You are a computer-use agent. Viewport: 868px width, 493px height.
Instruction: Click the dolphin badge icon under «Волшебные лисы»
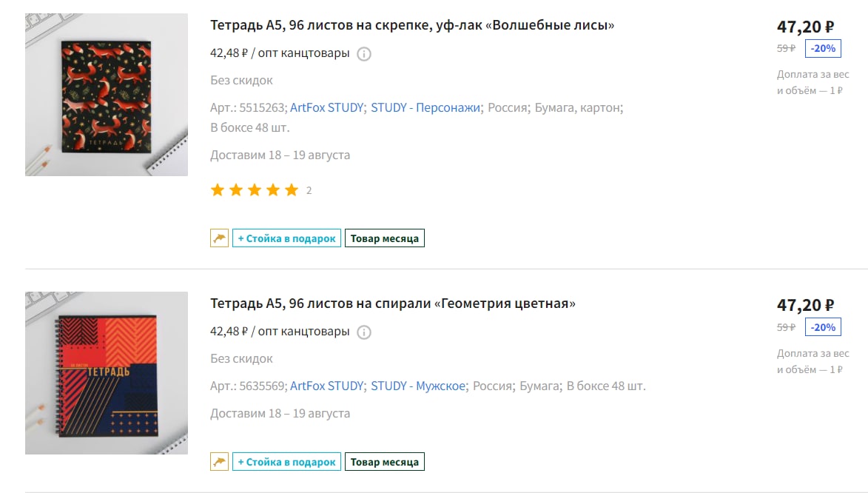[x=219, y=238]
